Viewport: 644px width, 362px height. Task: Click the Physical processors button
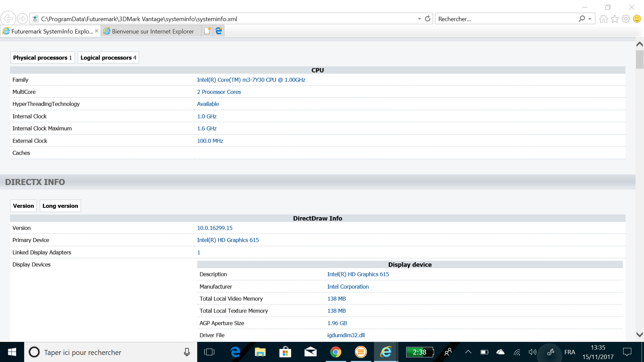(42, 58)
